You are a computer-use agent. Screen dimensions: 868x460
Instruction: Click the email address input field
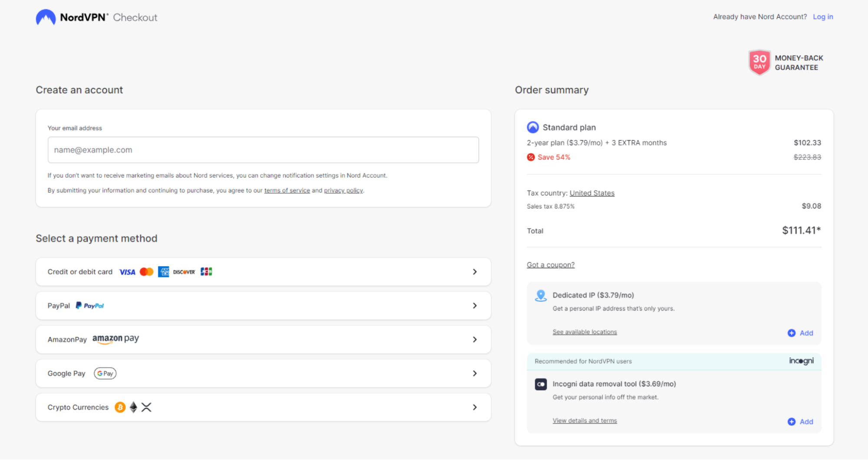tap(263, 150)
